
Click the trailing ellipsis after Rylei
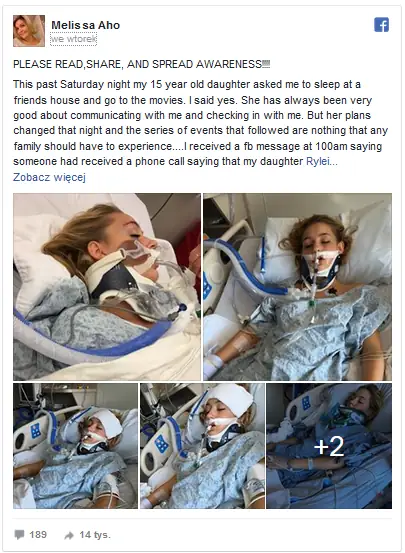coord(334,162)
